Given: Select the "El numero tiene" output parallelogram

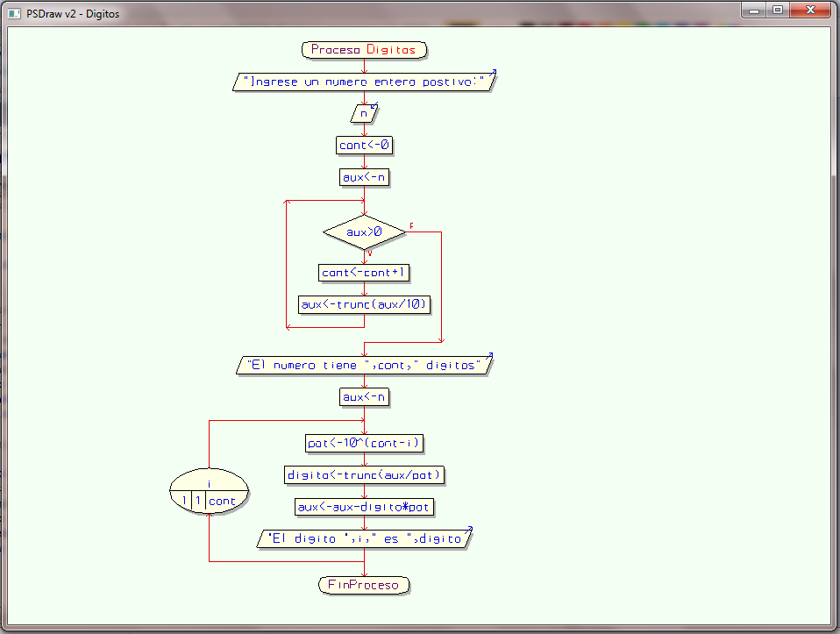Looking at the screenshot, I should 364,365.
